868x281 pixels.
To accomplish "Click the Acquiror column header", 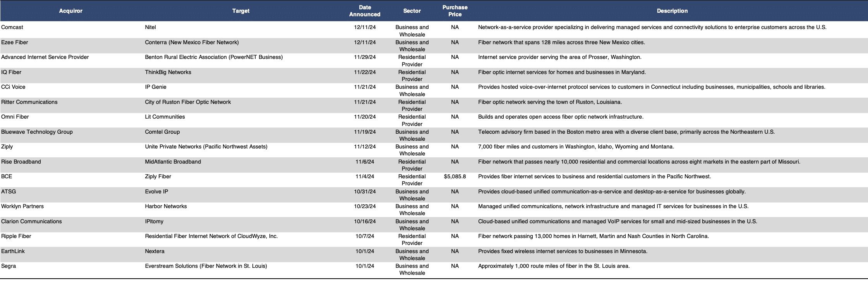I will (x=70, y=11).
